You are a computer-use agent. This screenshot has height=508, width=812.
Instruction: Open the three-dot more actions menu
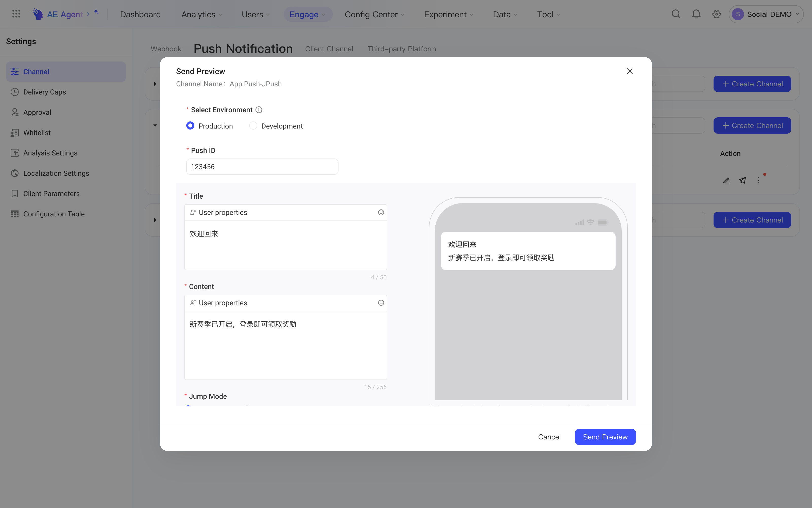click(759, 180)
